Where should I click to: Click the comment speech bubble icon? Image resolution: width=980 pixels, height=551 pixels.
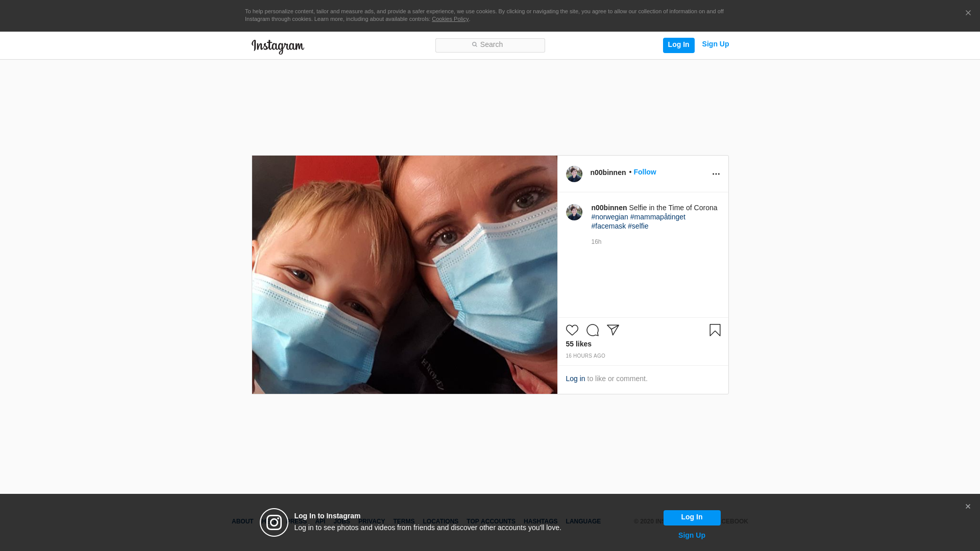[593, 330]
